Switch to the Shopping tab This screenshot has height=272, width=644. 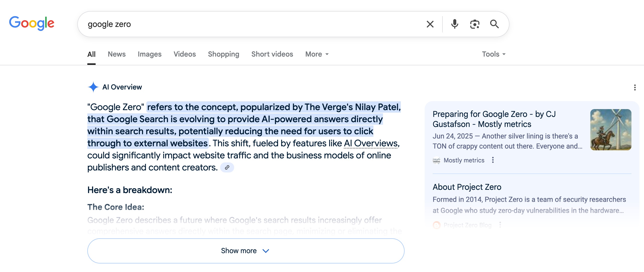point(224,54)
